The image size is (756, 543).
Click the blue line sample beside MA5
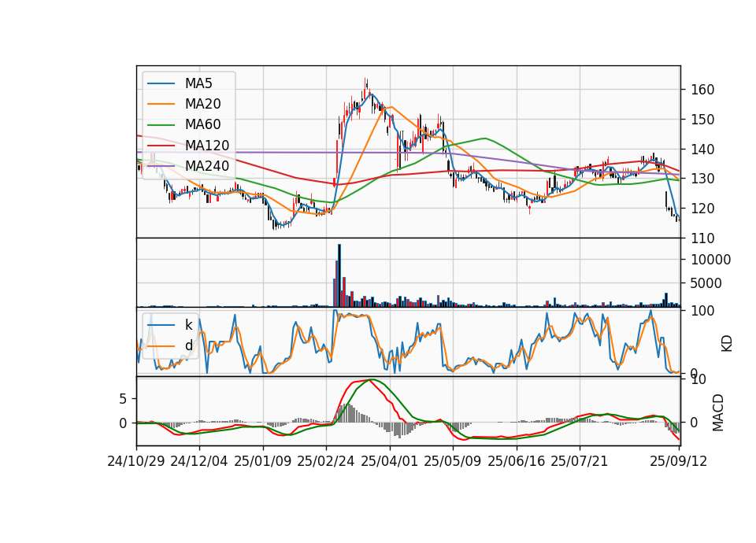[x=161, y=84]
